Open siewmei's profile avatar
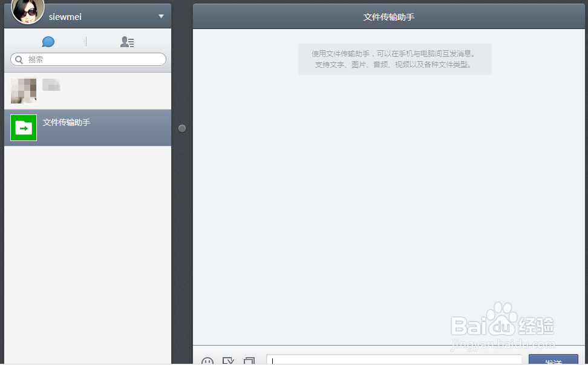 [x=28, y=12]
